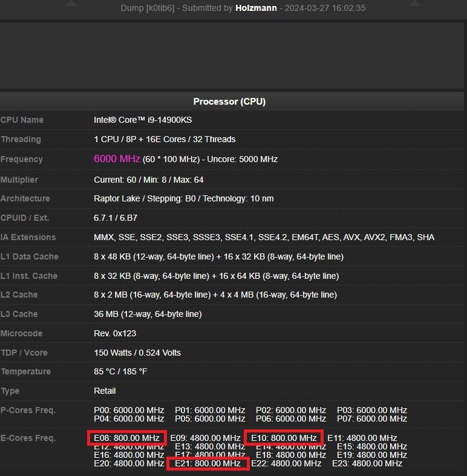Click the TDP / Vcore row label

click(x=24, y=353)
